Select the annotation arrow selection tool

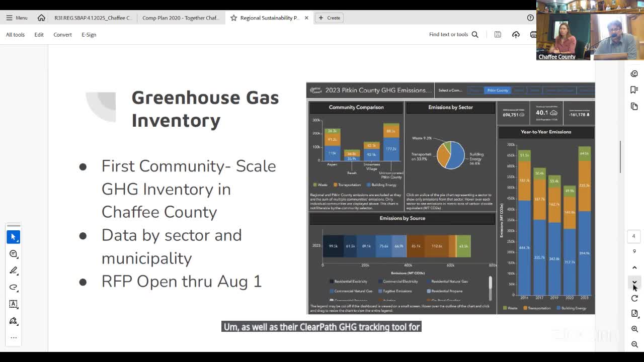[x=14, y=237]
